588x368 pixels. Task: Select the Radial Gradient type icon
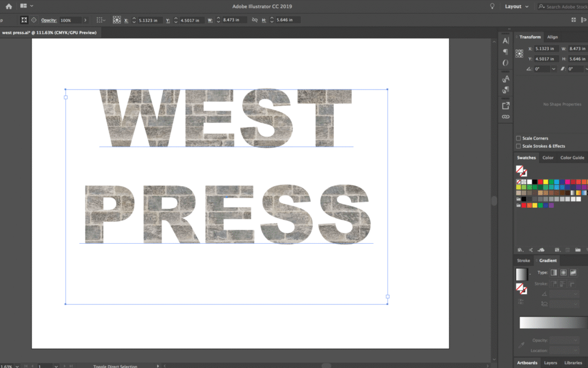coord(563,272)
